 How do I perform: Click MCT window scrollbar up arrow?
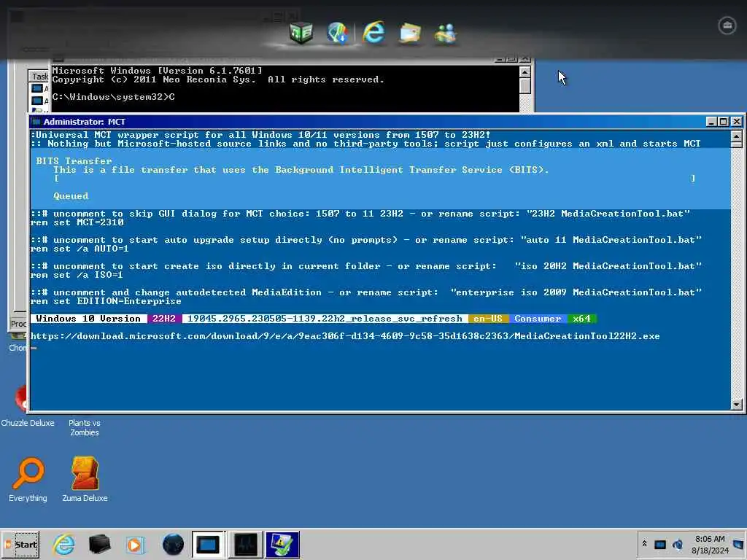pos(737,136)
